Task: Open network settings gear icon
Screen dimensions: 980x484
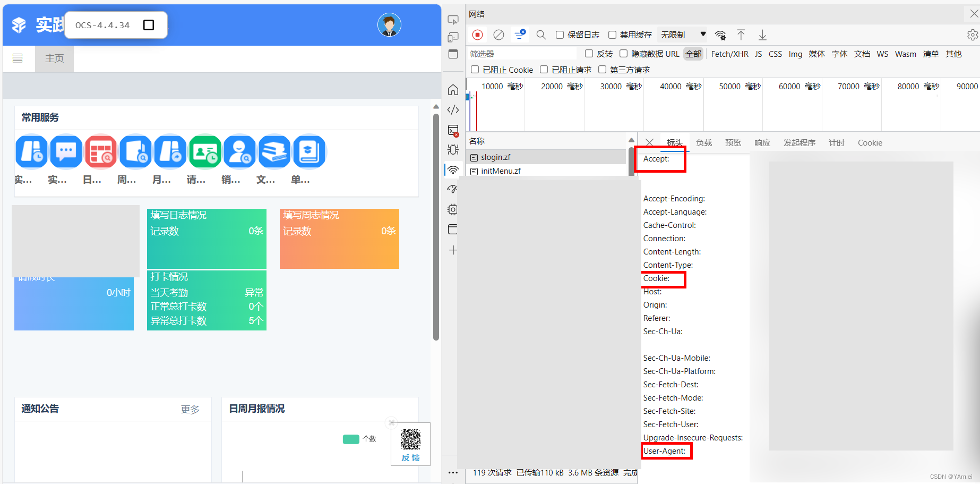Action: click(973, 35)
